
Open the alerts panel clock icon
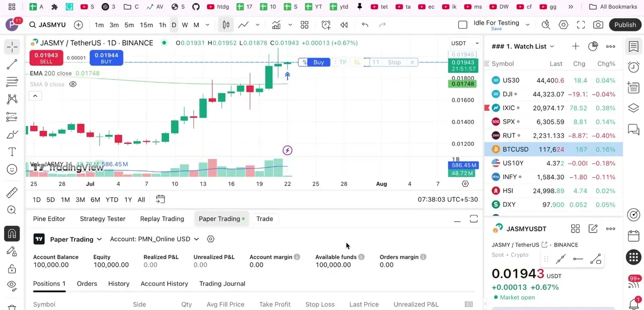click(x=633, y=67)
